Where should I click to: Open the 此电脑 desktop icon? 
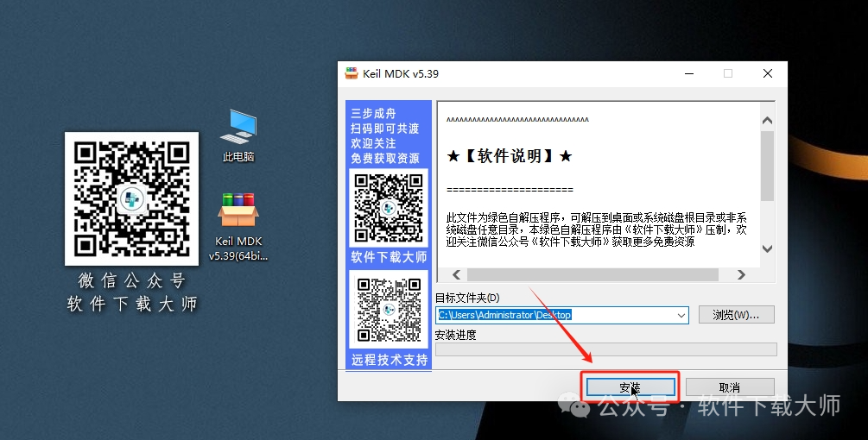238,135
